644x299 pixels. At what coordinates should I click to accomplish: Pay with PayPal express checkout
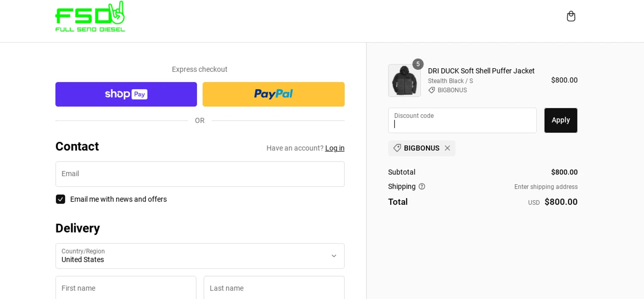[x=273, y=94]
